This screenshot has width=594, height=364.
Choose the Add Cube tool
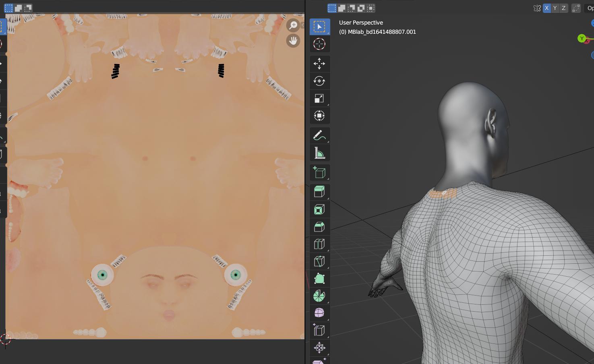click(x=319, y=172)
